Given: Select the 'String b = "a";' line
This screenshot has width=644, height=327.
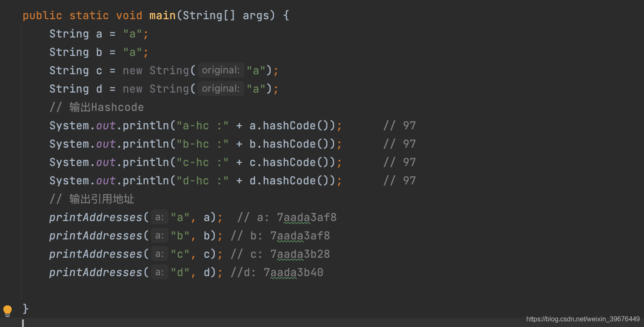Looking at the screenshot, I should point(99,52).
